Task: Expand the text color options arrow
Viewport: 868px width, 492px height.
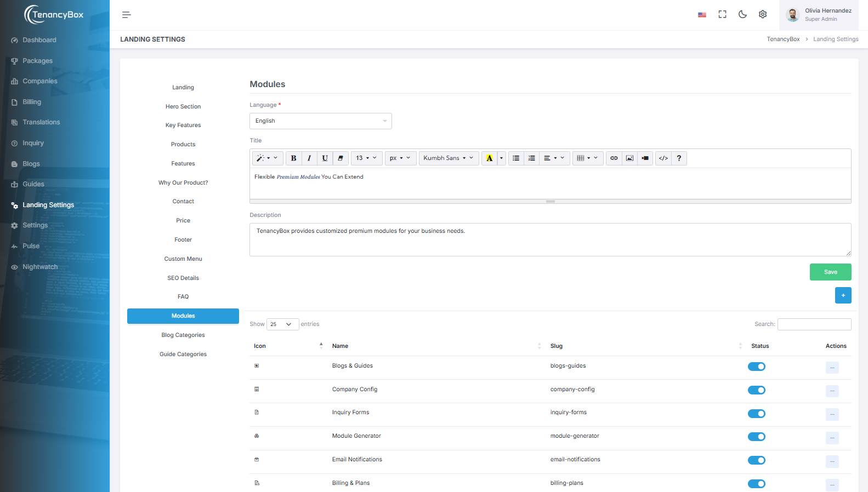Action: (x=502, y=158)
